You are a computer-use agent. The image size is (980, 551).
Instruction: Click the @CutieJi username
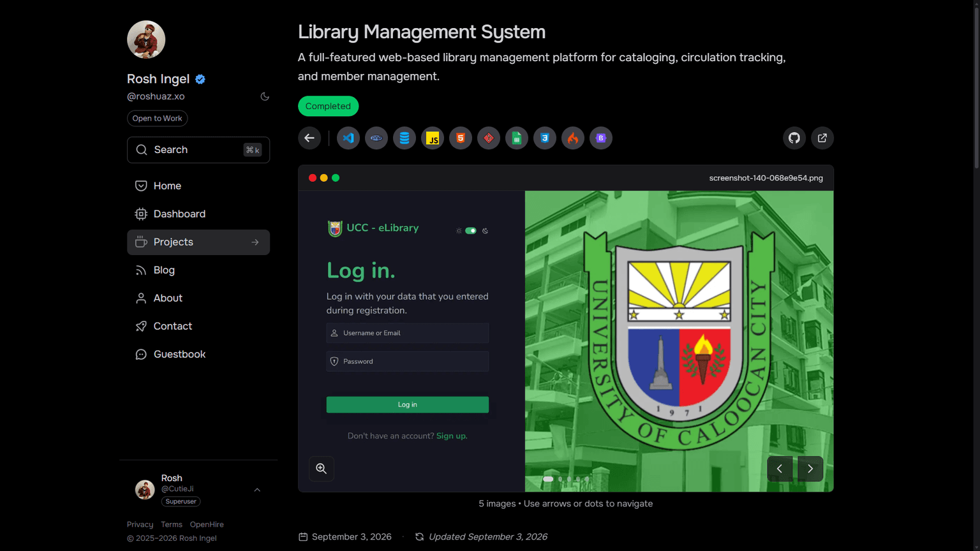coord(177,489)
